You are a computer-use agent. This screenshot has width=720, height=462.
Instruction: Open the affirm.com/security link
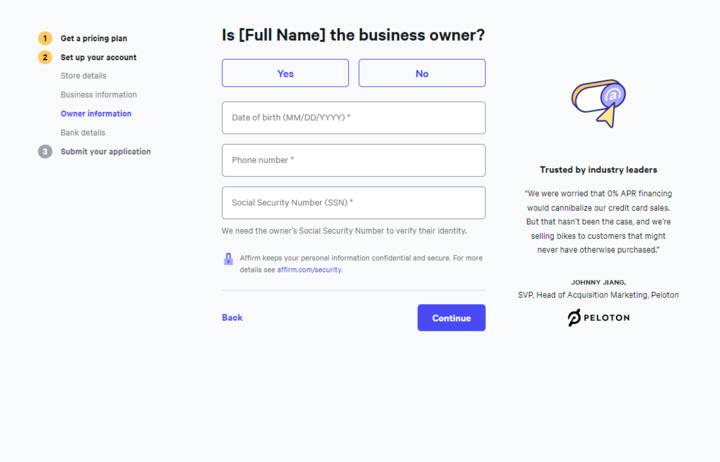coord(309,270)
